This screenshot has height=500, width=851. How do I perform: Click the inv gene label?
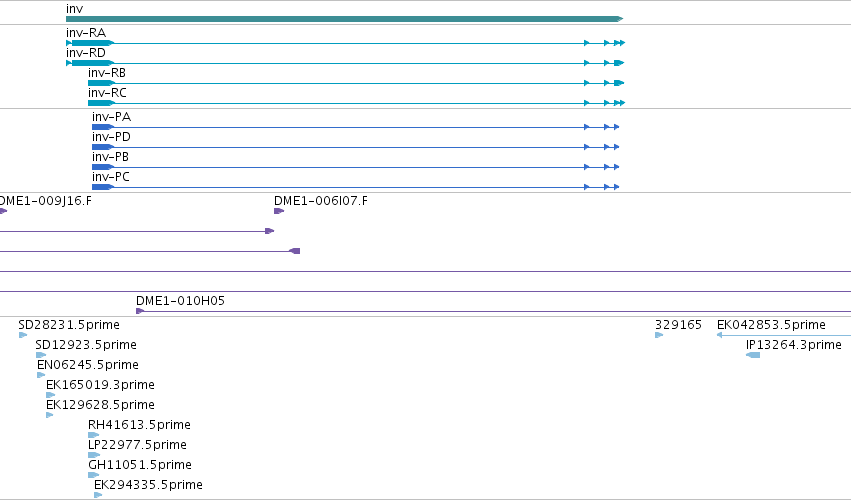point(74,9)
